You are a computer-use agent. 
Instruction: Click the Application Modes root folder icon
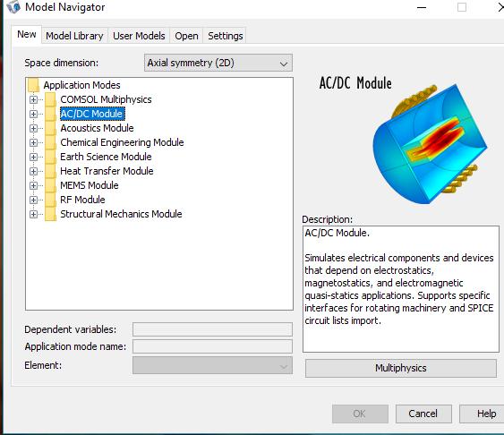[x=33, y=85]
